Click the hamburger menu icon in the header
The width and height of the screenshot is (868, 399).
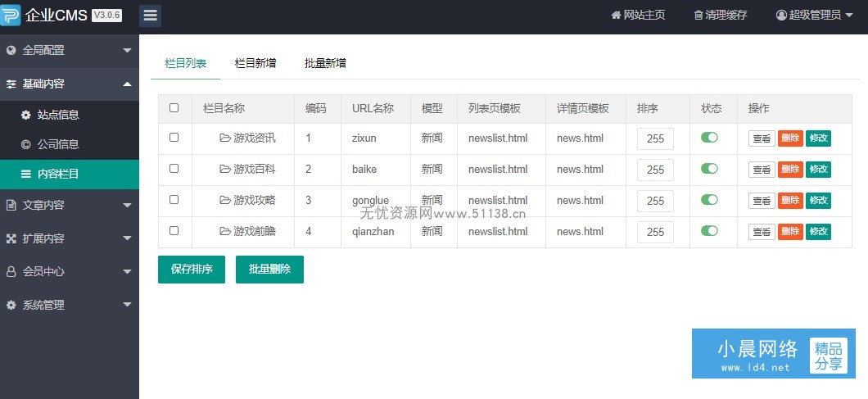(150, 16)
